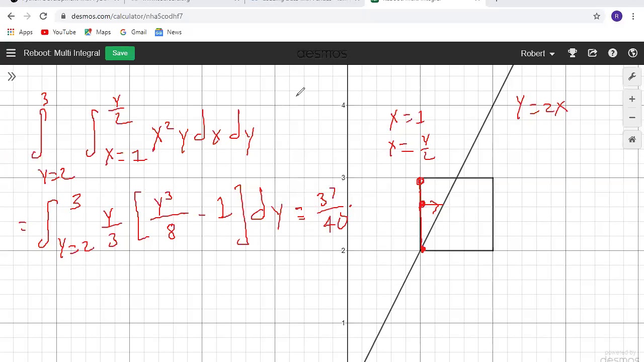
Task: Go back in the browser
Action: (x=11, y=16)
